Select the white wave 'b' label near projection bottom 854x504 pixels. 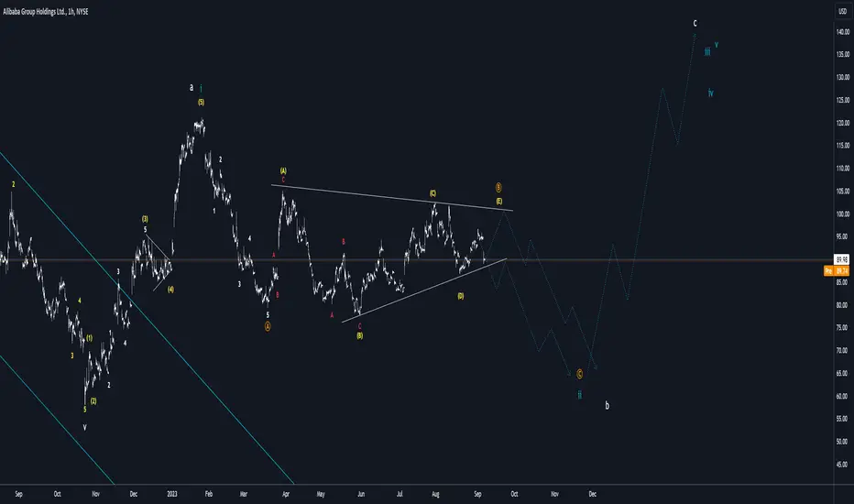607,405
